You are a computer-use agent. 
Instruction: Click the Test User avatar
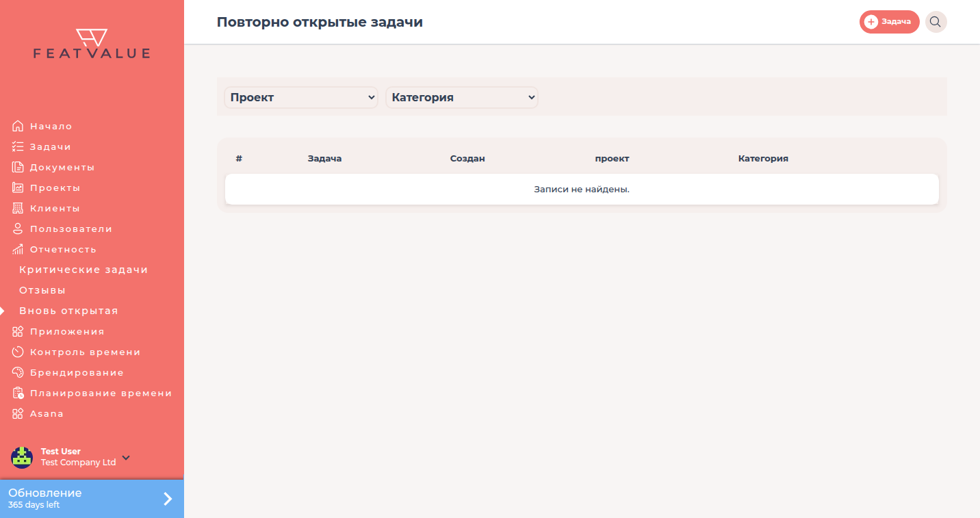pyautogui.click(x=22, y=457)
